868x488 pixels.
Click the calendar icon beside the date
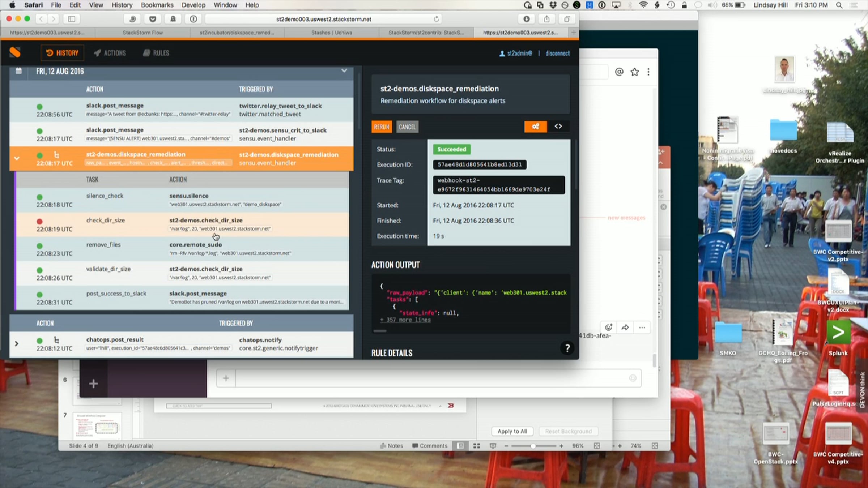click(19, 71)
